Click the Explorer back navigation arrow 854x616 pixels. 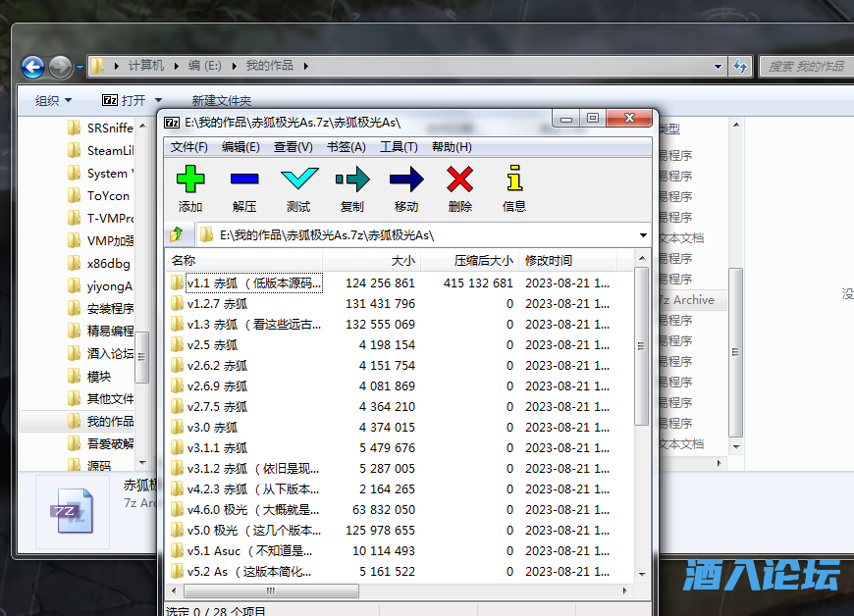coord(30,67)
